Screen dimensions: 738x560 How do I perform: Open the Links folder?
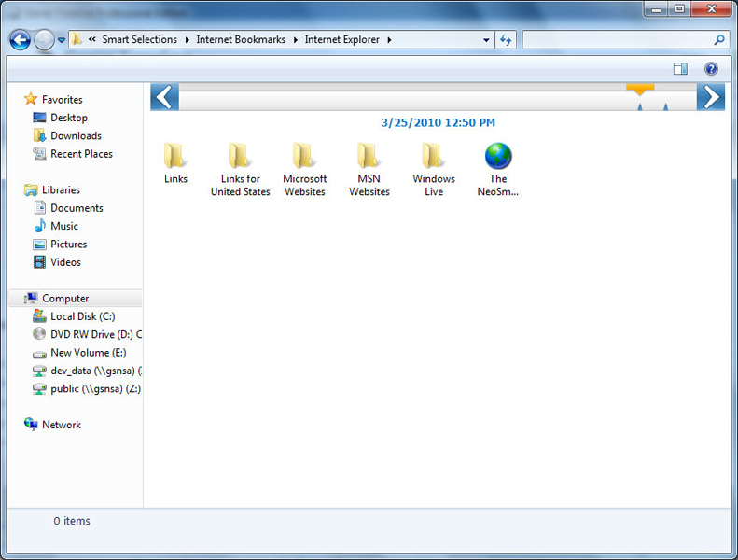point(175,163)
